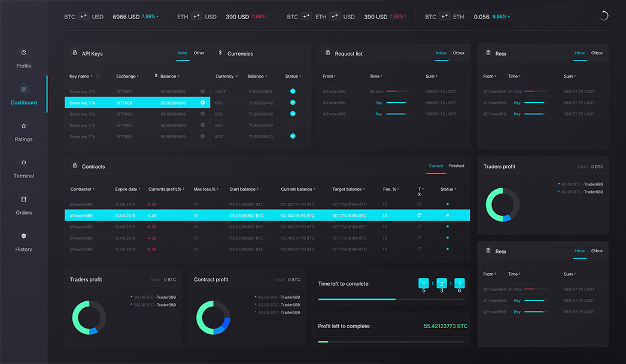Open the History sidebar icon
This screenshot has height=364, width=626.
point(23,236)
